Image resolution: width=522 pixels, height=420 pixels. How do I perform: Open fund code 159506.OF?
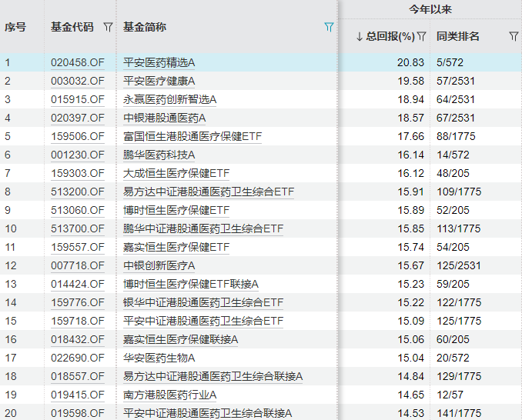tap(78, 136)
